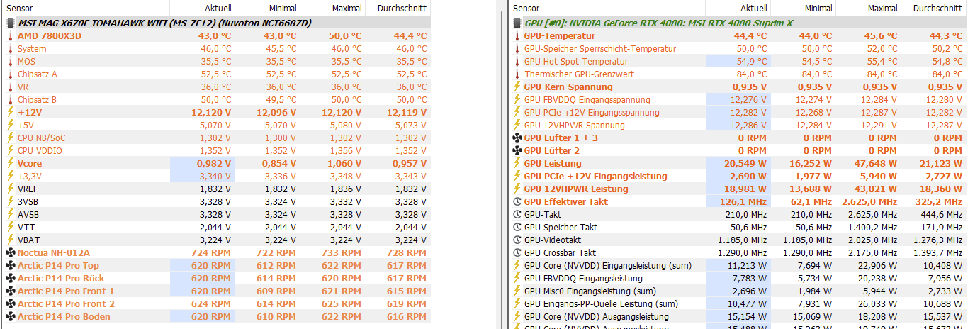Click the GPU chip icon of NVIDIA RTX 4080 header
Image resolution: width=980 pixels, height=329 pixels.
point(517,23)
